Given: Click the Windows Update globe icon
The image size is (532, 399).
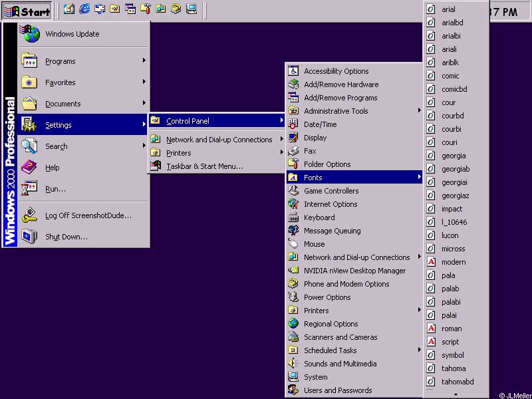Looking at the screenshot, I should (30, 34).
